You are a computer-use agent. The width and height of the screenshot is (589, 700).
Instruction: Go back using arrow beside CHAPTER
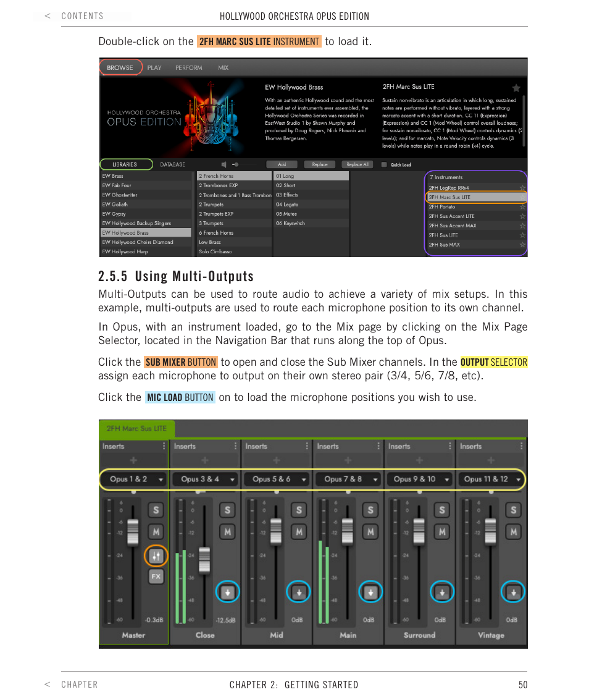[48, 685]
